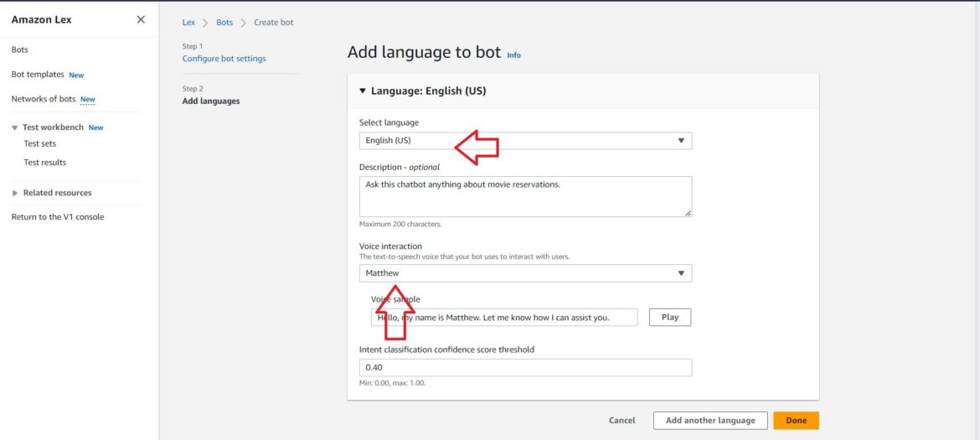Screen dimensions: 980x440
Task: Click the Voice sample text field
Action: [x=503, y=318]
